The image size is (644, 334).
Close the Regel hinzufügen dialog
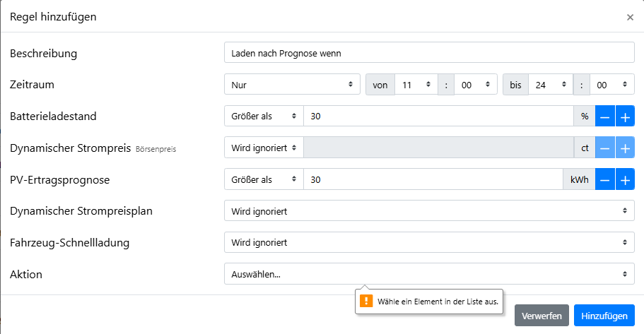click(x=630, y=17)
